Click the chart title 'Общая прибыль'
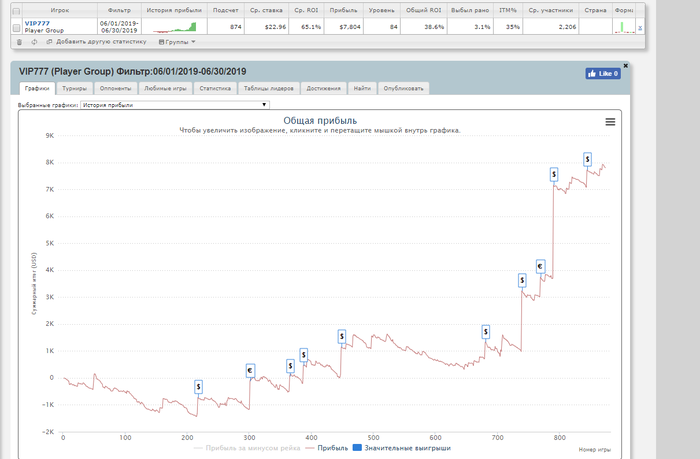Viewport: 700px width, 459px height. coord(320,121)
